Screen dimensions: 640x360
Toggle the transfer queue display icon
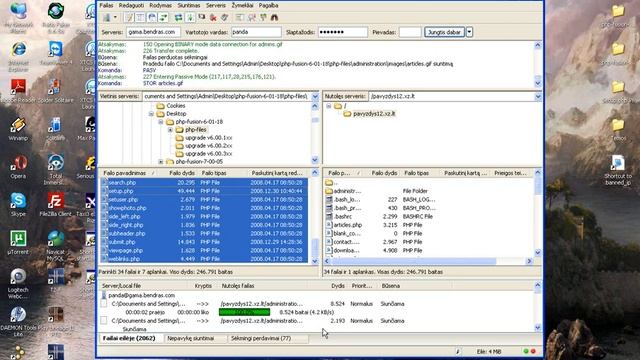163,18
